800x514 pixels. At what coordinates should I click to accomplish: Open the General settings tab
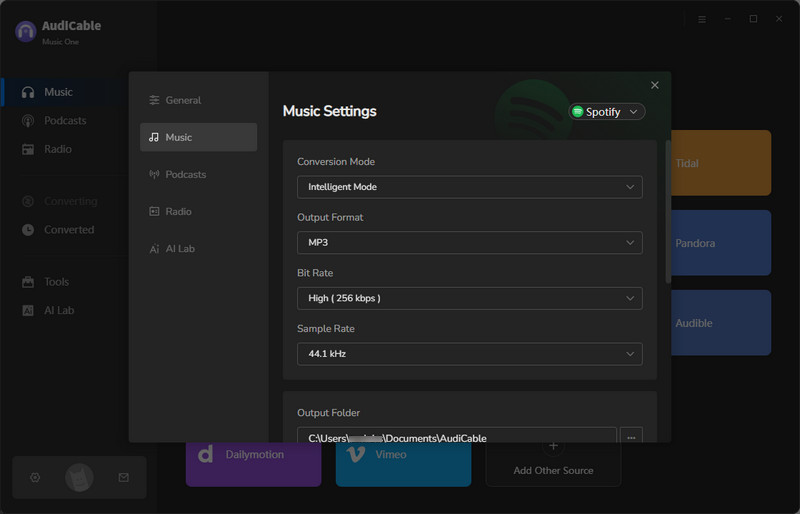198,100
